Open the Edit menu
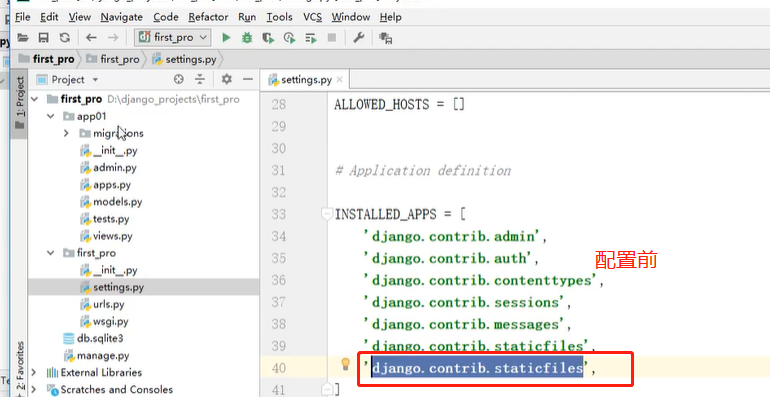 point(49,17)
